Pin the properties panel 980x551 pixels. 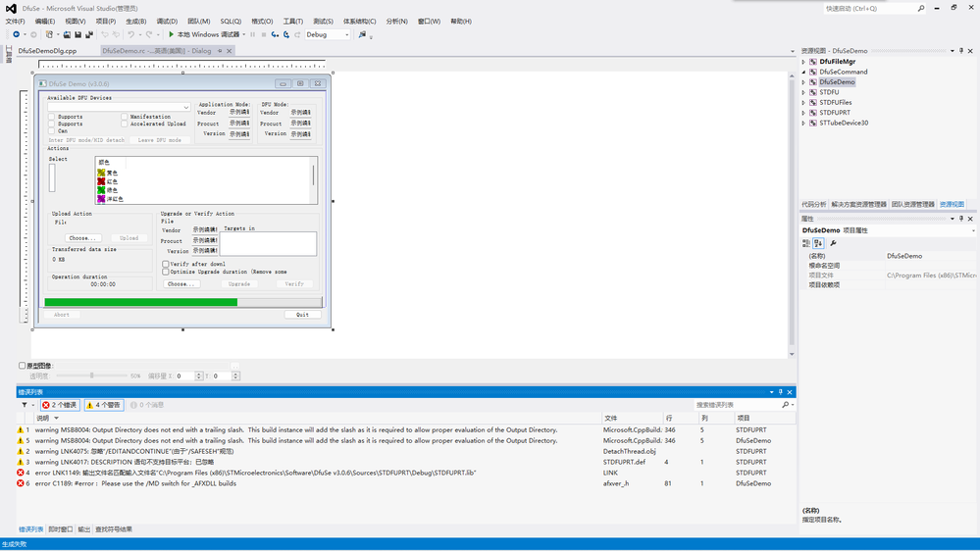click(961, 219)
